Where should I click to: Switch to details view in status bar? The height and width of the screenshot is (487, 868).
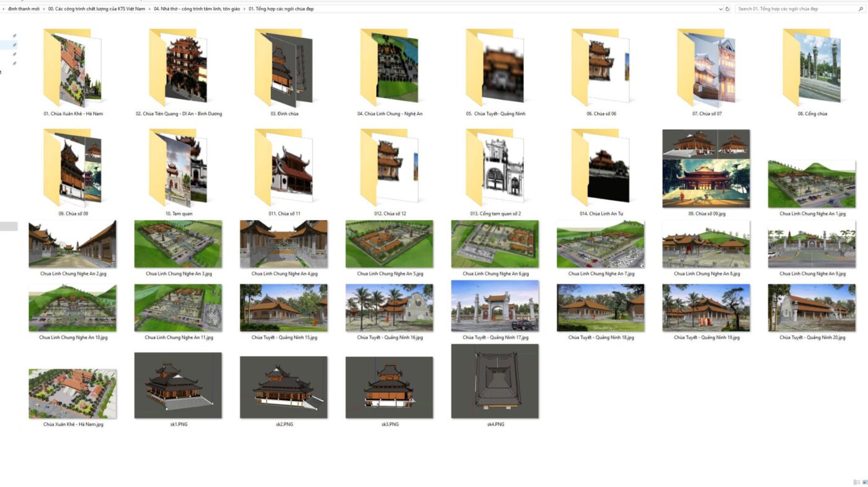(856, 482)
